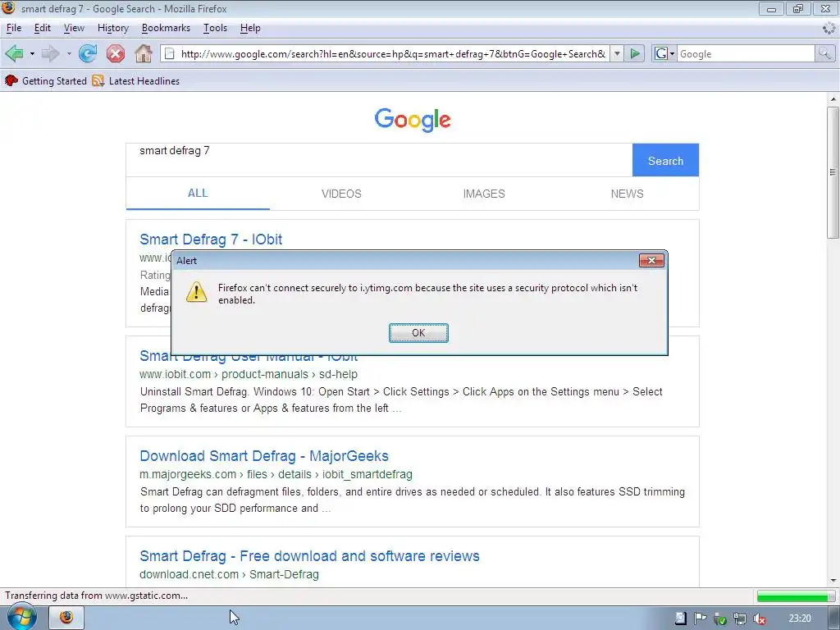Viewport: 840px width, 630px height.
Task: Click the scrollbar up arrow
Action: [x=833, y=99]
